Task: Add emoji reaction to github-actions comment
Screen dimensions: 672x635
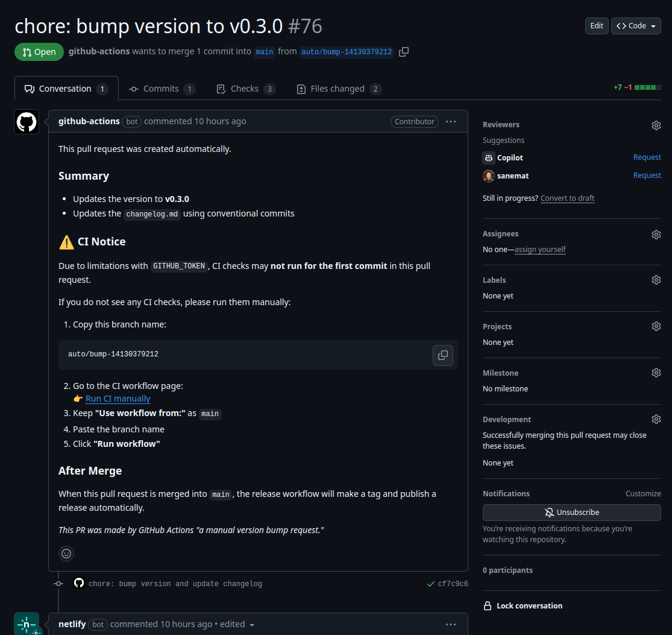Action: [66, 554]
